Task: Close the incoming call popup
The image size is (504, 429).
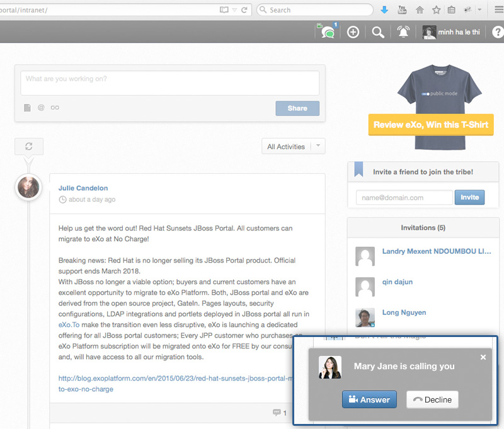Action: tap(483, 357)
